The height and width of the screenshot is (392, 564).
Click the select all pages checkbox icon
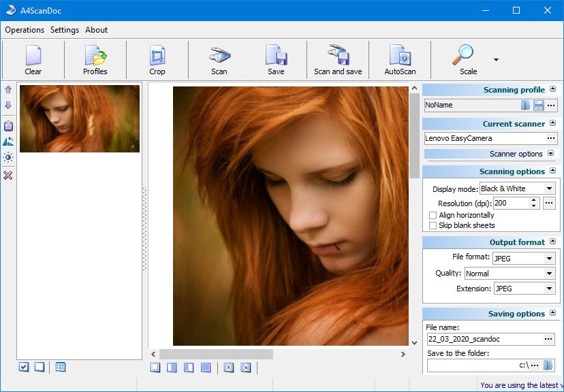24,367
